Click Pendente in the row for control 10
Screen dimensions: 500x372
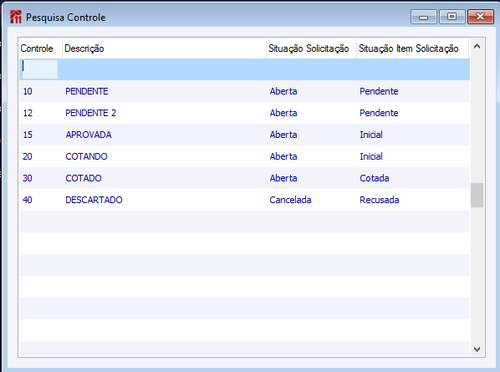379,91
